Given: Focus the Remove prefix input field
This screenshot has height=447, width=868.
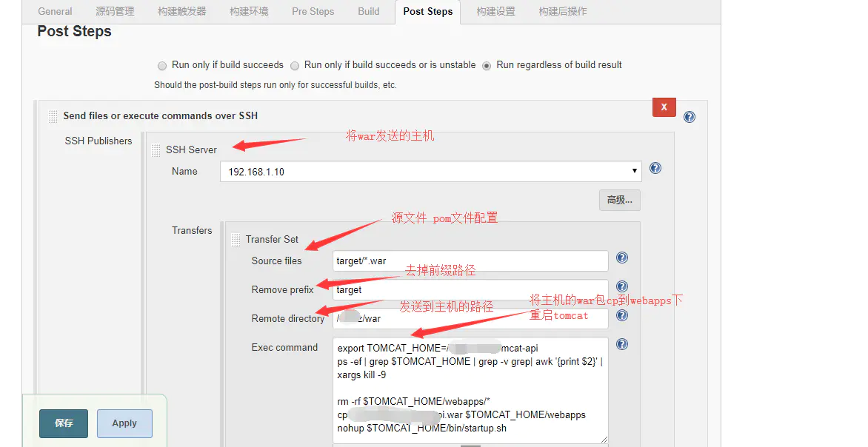Looking at the screenshot, I should (x=470, y=290).
